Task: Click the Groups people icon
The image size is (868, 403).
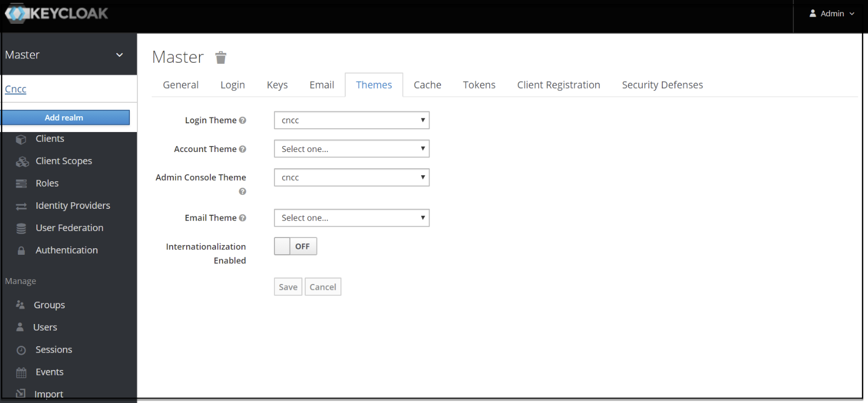Action: pos(21,305)
